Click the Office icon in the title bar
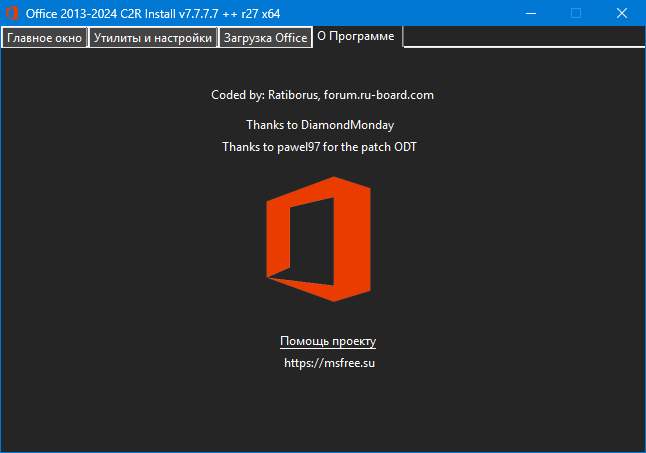 [12, 13]
